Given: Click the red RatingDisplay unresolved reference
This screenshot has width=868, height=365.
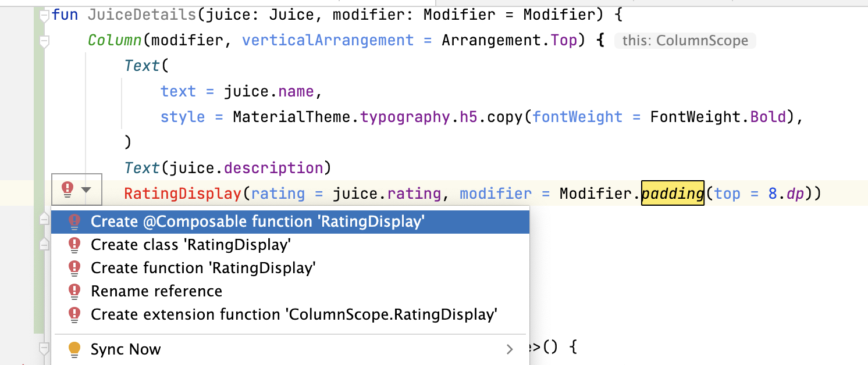Looking at the screenshot, I should coord(183,193).
